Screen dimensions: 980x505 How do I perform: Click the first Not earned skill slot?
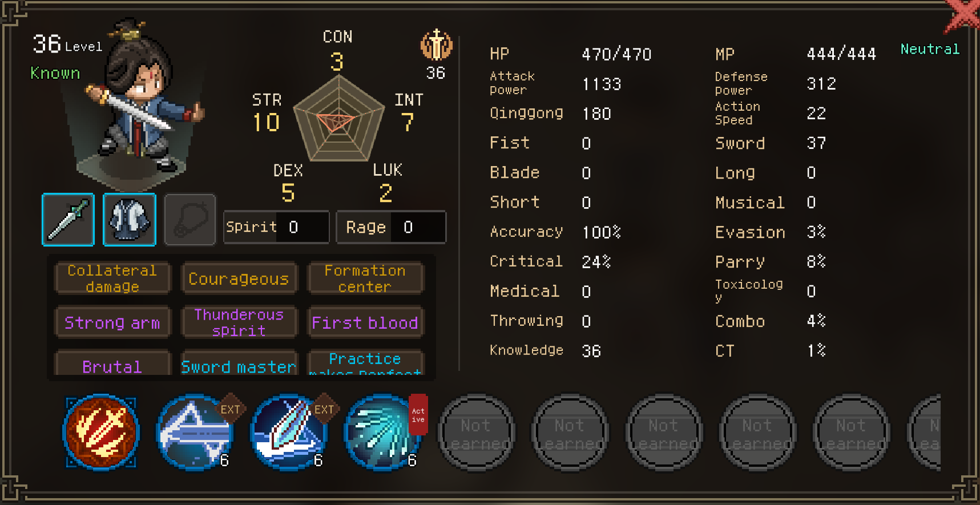coord(477,433)
